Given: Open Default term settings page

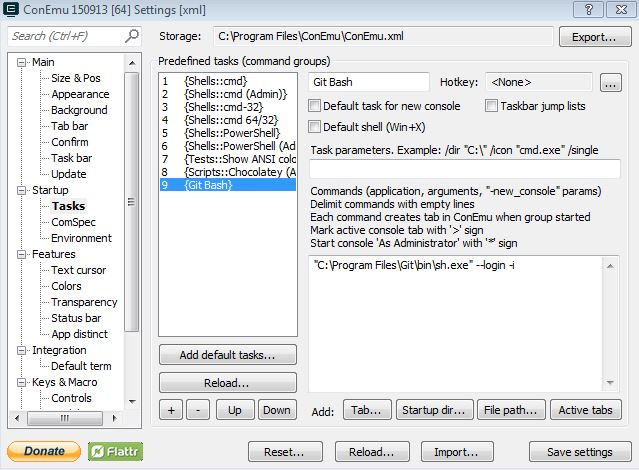Looking at the screenshot, I should coord(82,366).
